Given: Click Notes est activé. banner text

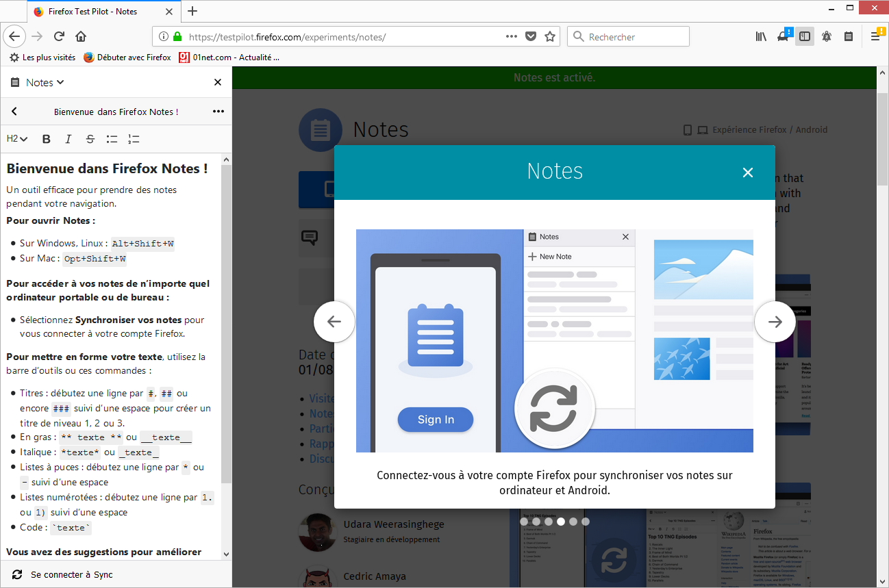Looking at the screenshot, I should [x=555, y=78].
